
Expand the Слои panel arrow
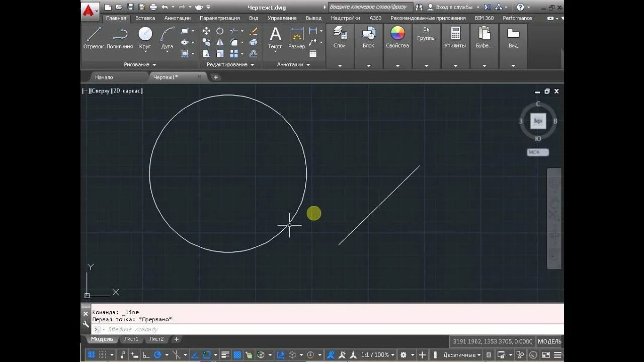coord(340,65)
